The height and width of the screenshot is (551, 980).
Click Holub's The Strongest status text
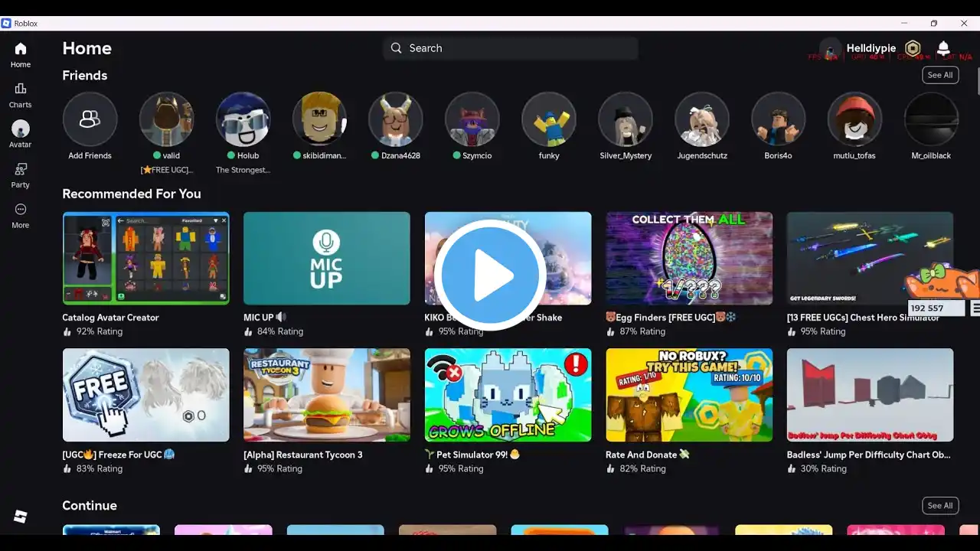tap(243, 170)
